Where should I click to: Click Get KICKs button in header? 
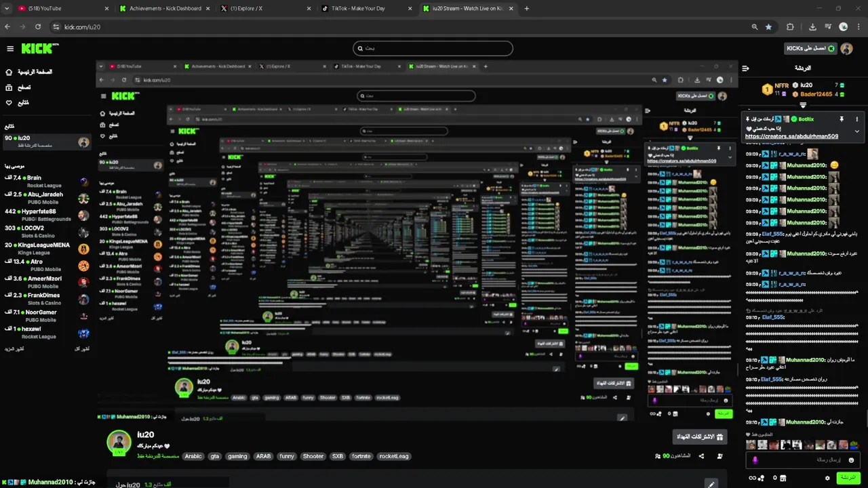tap(810, 49)
